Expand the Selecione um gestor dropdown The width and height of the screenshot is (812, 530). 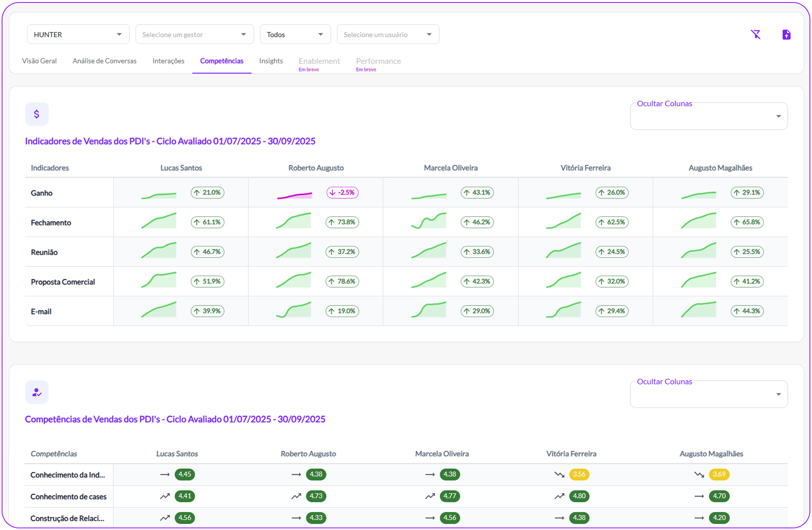point(194,34)
